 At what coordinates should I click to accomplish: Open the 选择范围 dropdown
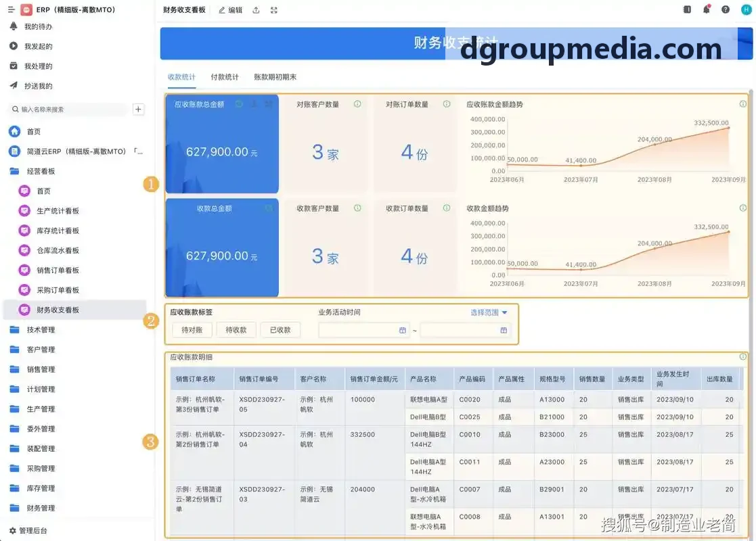point(489,312)
